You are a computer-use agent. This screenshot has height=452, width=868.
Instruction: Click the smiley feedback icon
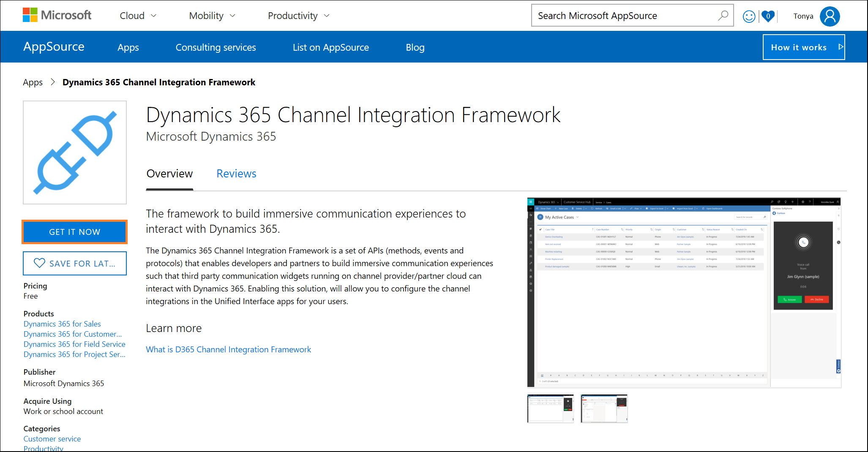749,16
